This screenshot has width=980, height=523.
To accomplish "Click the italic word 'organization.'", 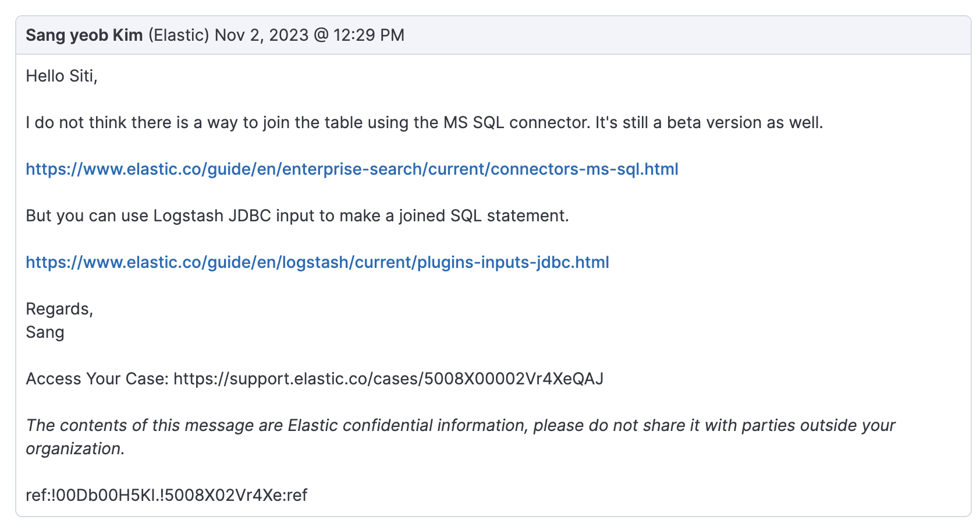I will click(75, 449).
